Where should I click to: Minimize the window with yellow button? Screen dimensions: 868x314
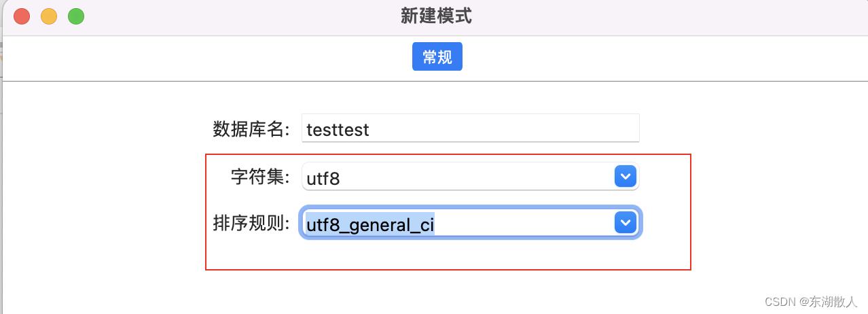click(49, 16)
